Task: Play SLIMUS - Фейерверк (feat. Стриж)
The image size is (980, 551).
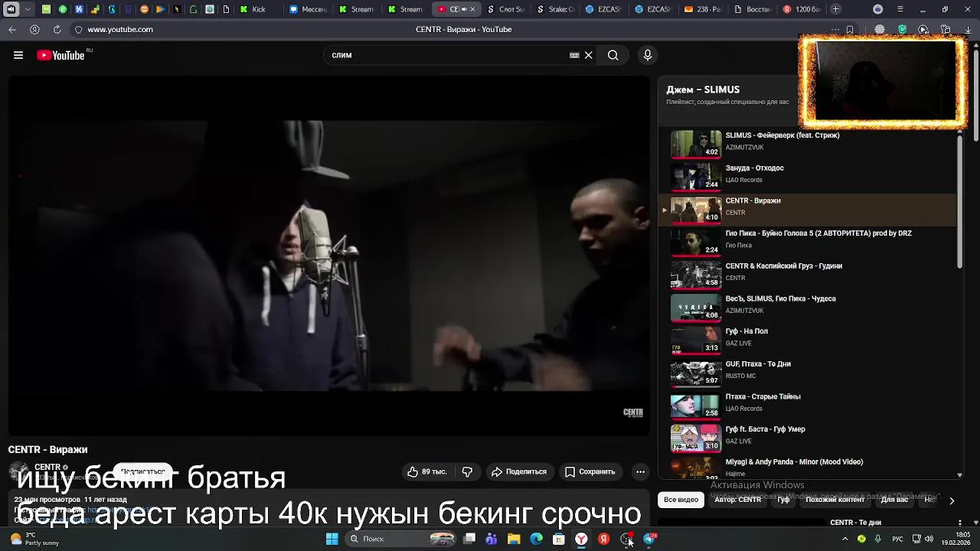Action: 808,144
